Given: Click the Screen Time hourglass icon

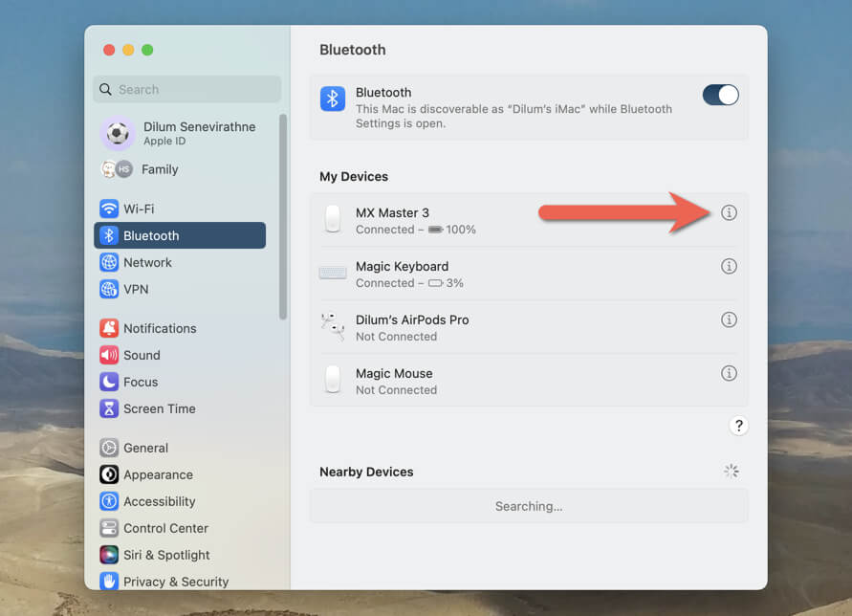Looking at the screenshot, I should [109, 408].
